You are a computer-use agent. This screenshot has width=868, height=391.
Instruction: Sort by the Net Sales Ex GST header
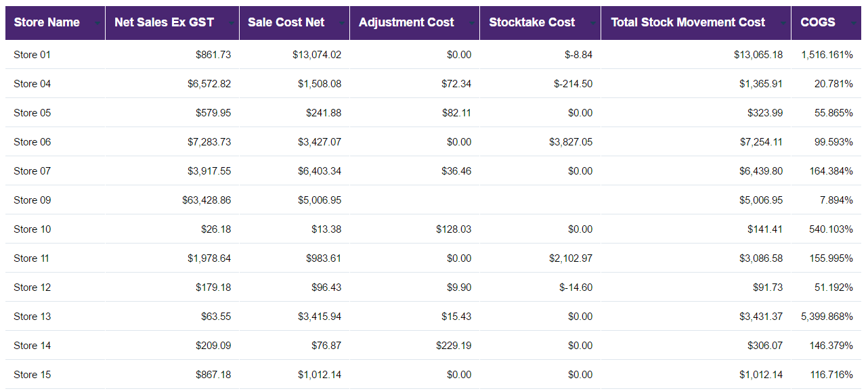pyautogui.click(x=165, y=22)
